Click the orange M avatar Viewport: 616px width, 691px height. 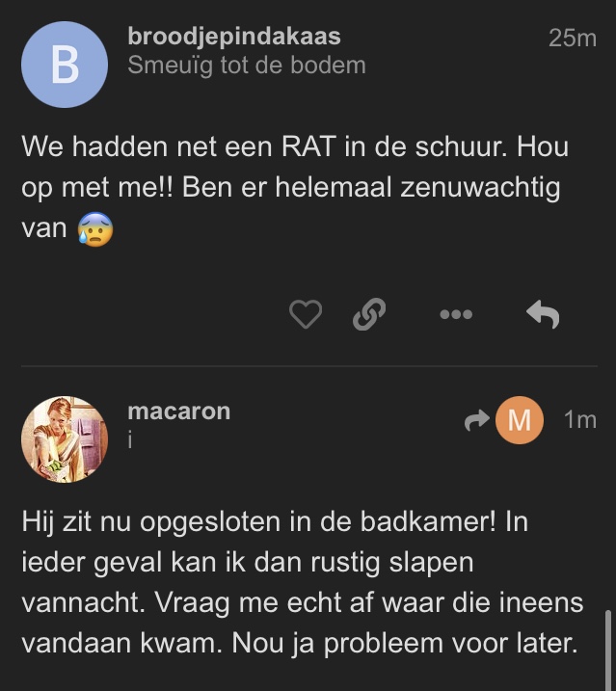520,420
